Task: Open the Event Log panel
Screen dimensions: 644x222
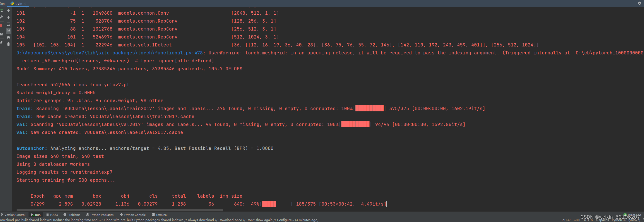Action: point(632,215)
